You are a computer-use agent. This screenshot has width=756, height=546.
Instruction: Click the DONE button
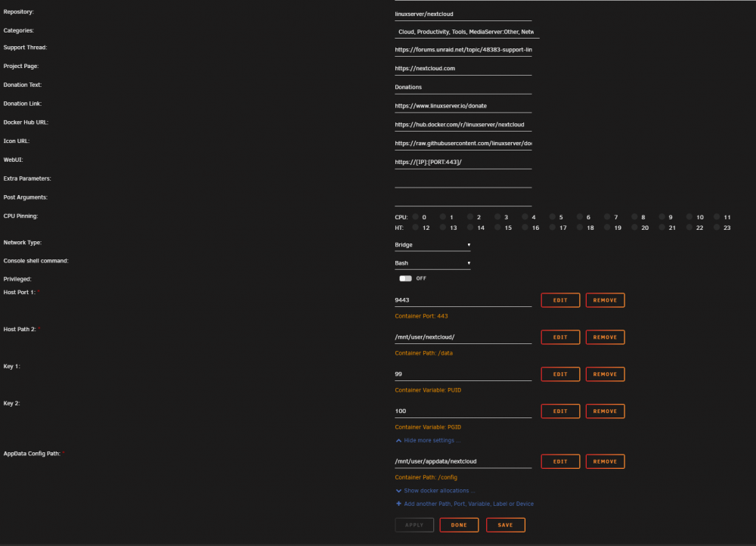pyautogui.click(x=459, y=525)
